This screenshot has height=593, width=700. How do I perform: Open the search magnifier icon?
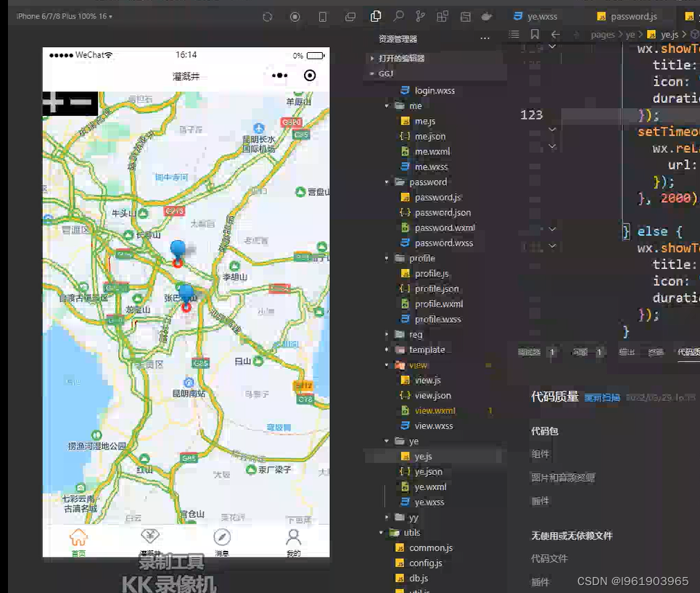[x=398, y=17]
